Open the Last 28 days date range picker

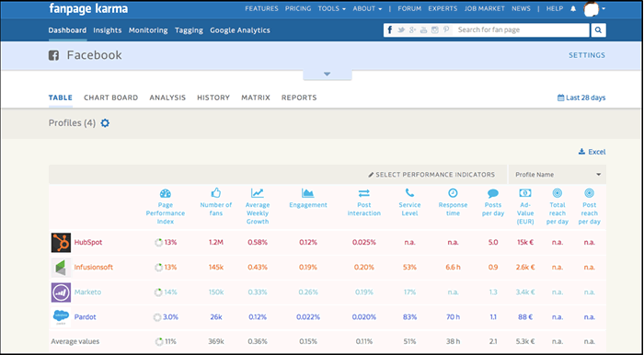(581, 97)
